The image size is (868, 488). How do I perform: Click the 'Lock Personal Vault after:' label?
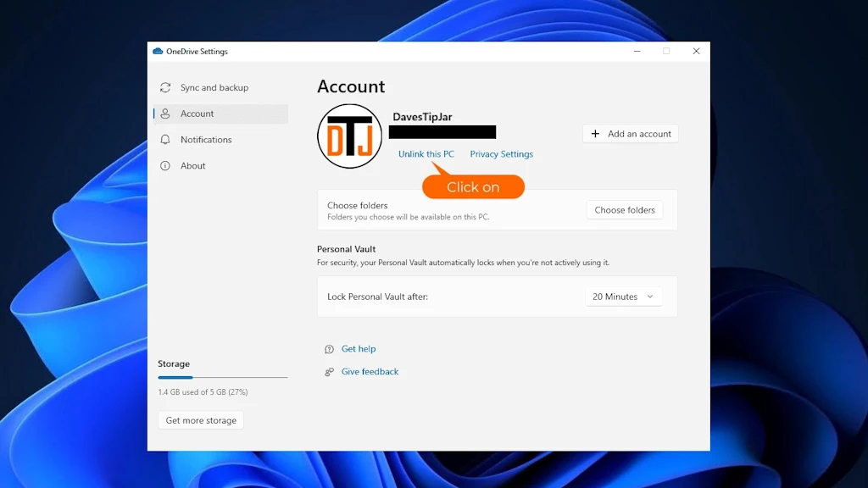(377, 297)
